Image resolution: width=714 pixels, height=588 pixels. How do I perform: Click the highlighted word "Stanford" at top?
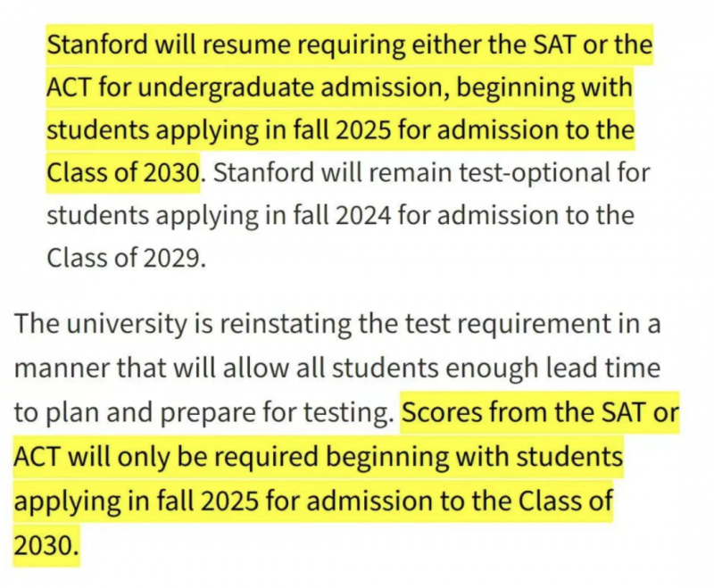click(97, 45)
